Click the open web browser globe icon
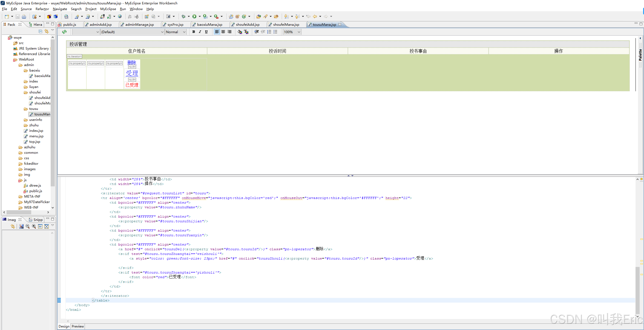Viewport: 644px width, 330px height. pyautogui.click(x=120, y=16)
